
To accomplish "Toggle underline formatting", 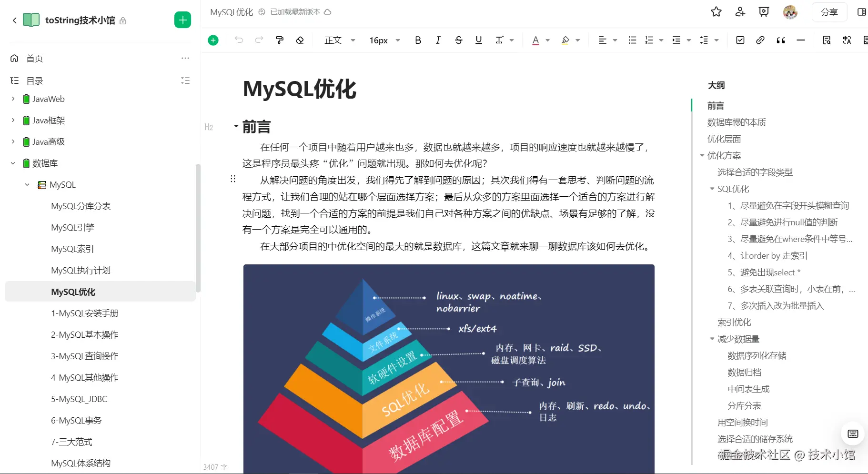I will point(479,40).
